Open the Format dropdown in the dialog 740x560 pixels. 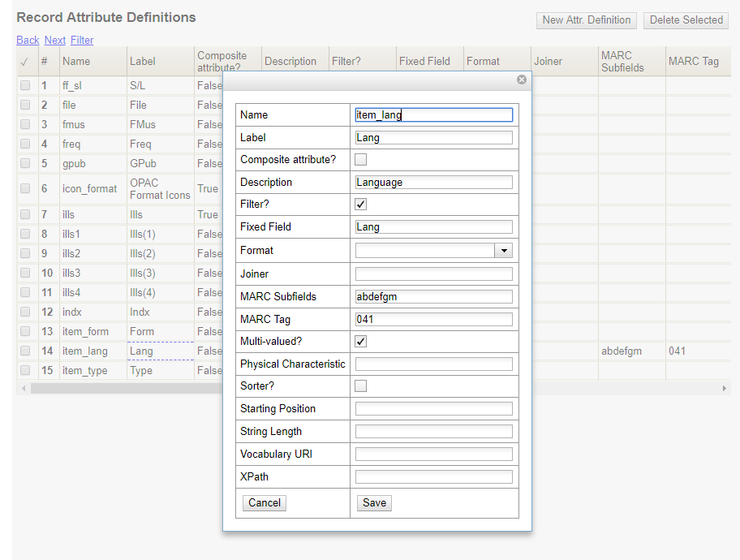(x=504, y=250)
